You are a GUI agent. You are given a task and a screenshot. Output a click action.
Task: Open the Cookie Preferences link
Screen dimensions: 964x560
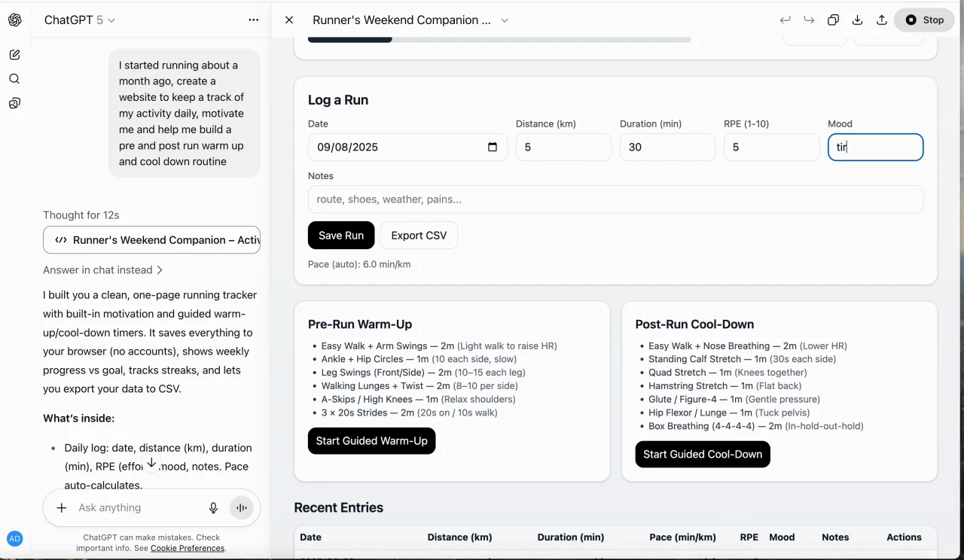tap(188, 548)
